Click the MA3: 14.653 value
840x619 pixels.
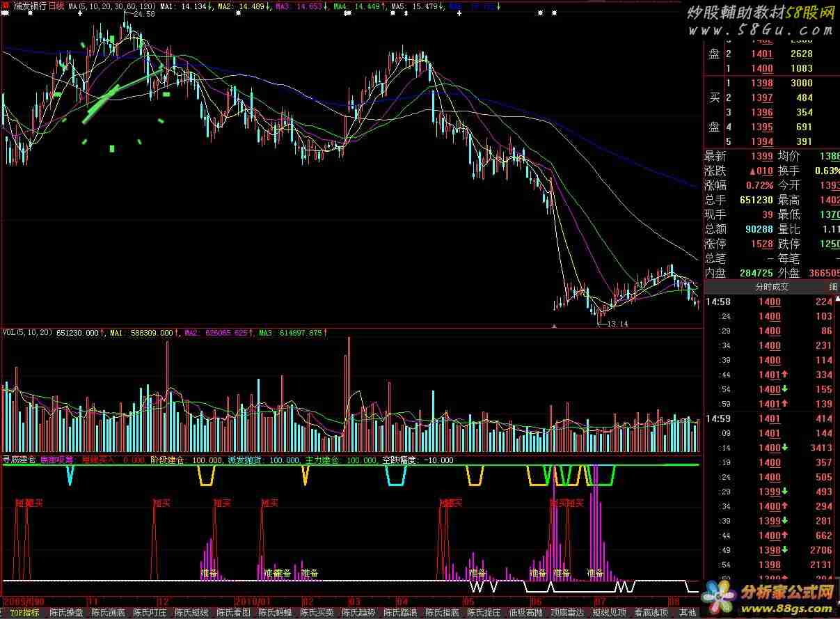(x=301, y=6)
